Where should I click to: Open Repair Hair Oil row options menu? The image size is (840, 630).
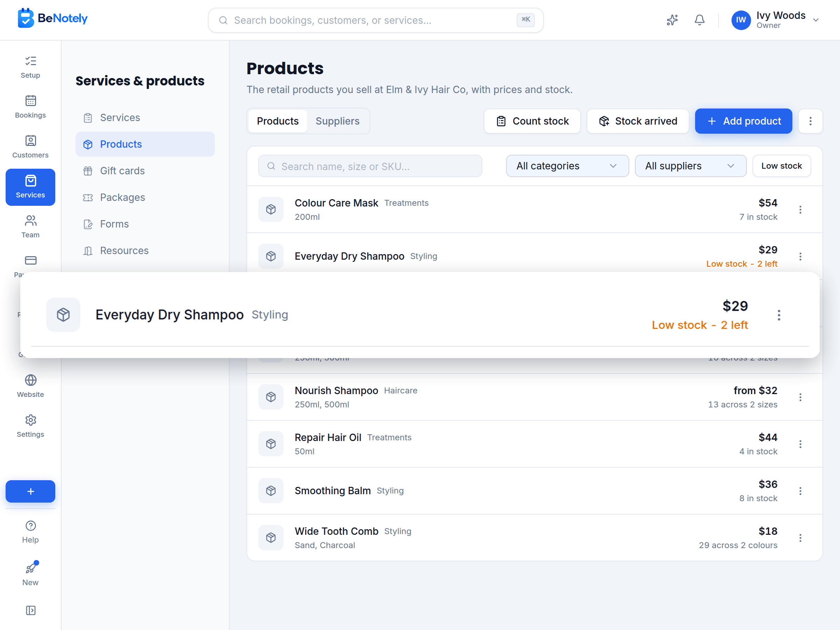pos(800,444)
